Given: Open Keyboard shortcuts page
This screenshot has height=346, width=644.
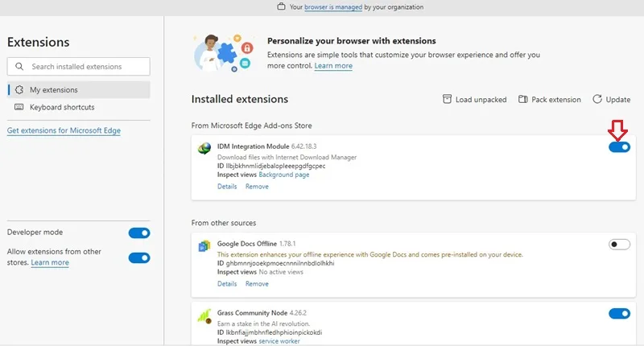Looking at the screenshot, I should point(78,107).
